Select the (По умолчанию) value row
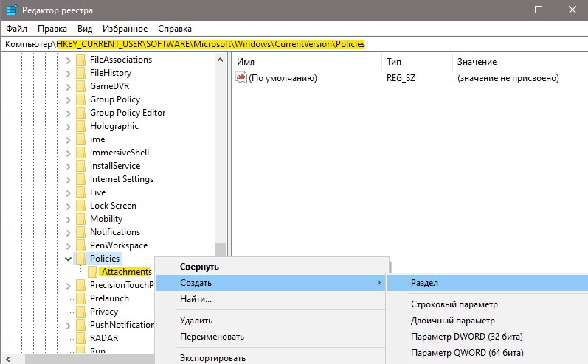The width and height of the screenshot is (588, 364). click(410, 78)
